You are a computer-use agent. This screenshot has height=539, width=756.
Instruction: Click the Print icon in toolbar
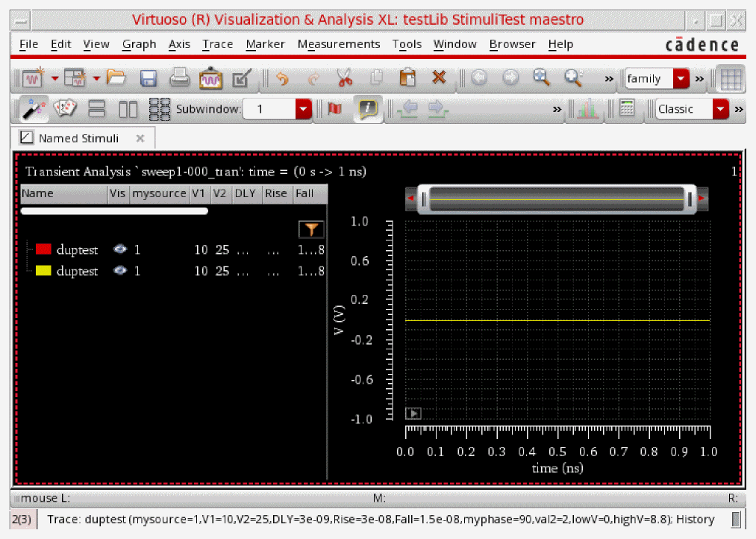coord(180,78)
